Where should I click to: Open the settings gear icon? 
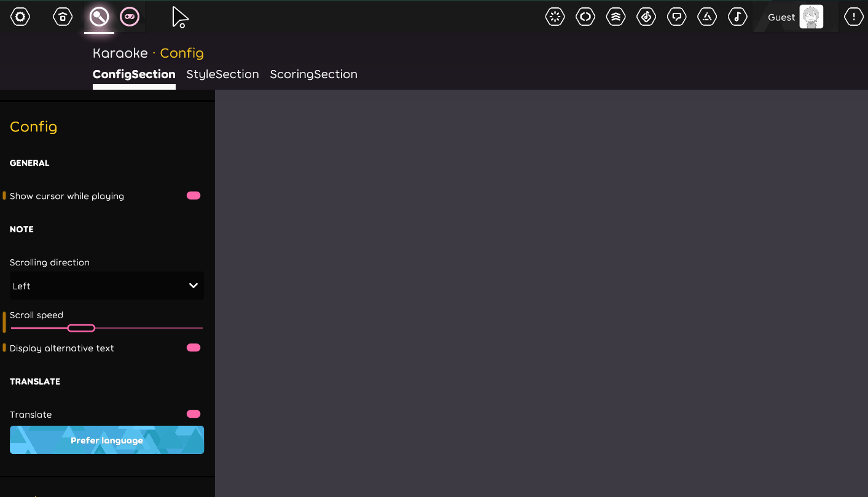(x=20, y=17)
